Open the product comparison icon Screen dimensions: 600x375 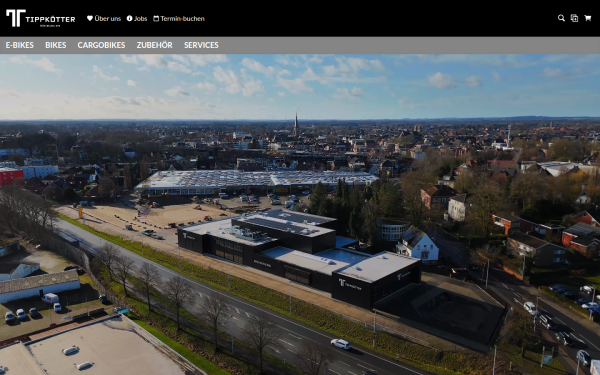574,18
